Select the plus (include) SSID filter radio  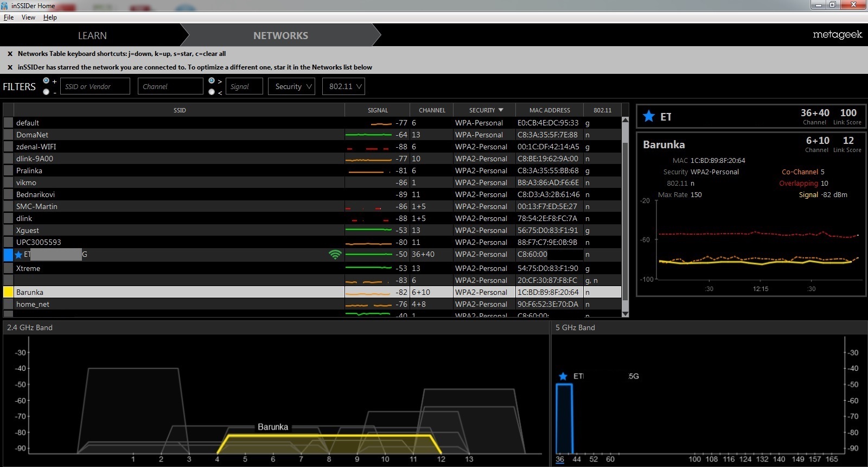pos(46,81)
